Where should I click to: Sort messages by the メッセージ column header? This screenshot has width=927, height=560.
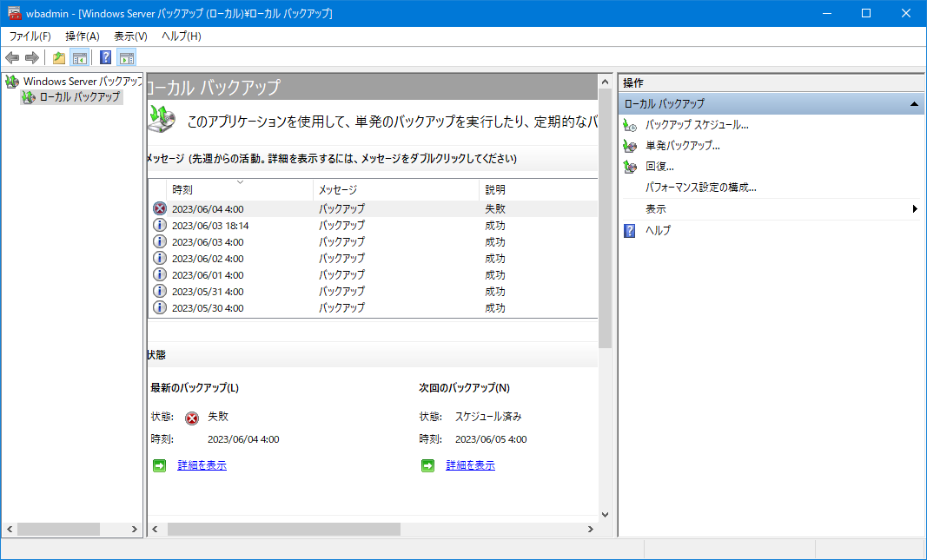(x=396, y=189)
